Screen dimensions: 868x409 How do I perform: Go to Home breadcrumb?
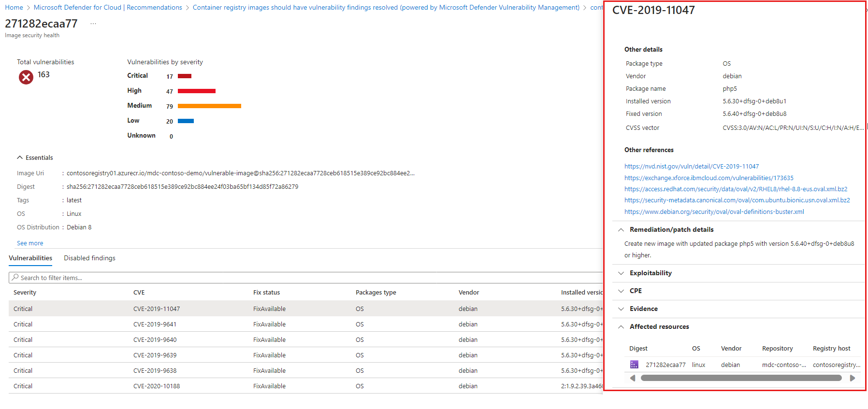14,7
